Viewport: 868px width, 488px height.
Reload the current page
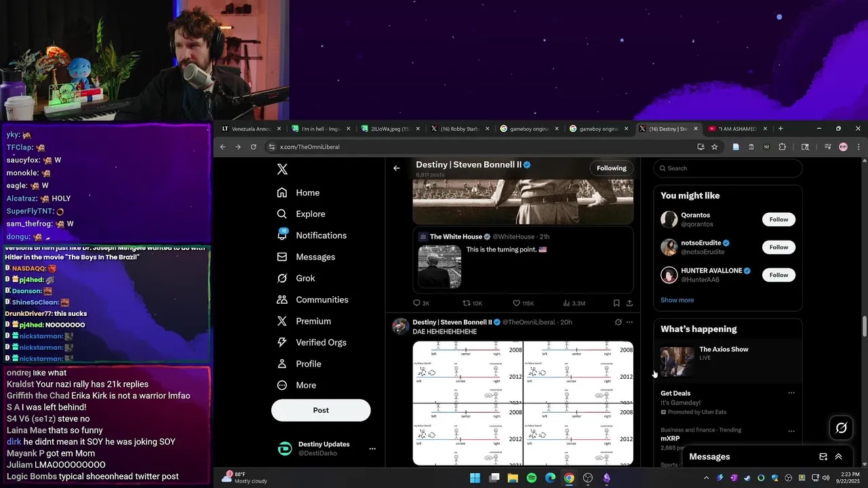254,147
